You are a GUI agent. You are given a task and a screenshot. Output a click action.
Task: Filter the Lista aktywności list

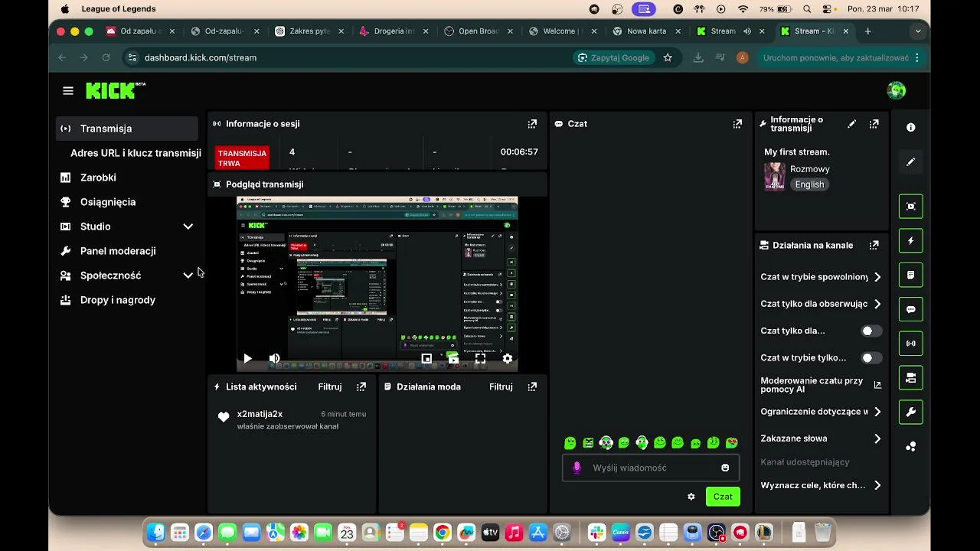pos(330,386)
